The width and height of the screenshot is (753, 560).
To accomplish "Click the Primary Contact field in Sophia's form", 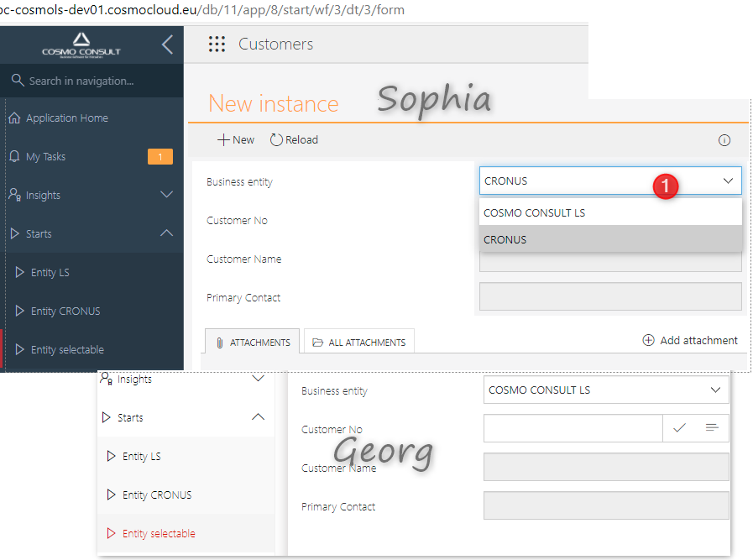I will 610,296.
